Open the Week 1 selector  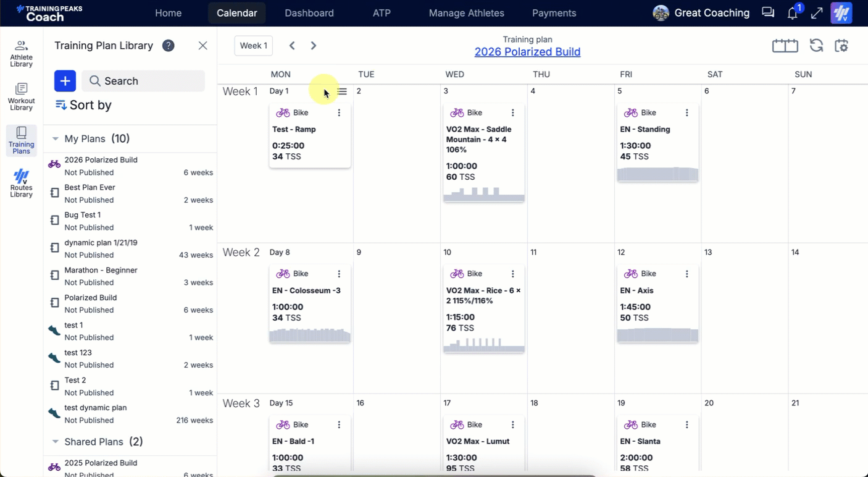253,46
